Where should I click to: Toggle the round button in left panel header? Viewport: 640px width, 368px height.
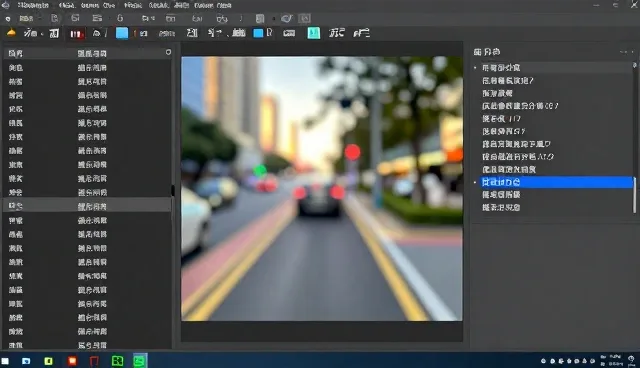click(x=168, y=52)
